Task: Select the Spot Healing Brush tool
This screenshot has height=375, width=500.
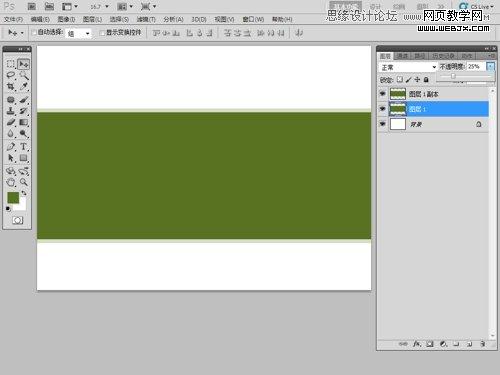Action: coord(11,100)
